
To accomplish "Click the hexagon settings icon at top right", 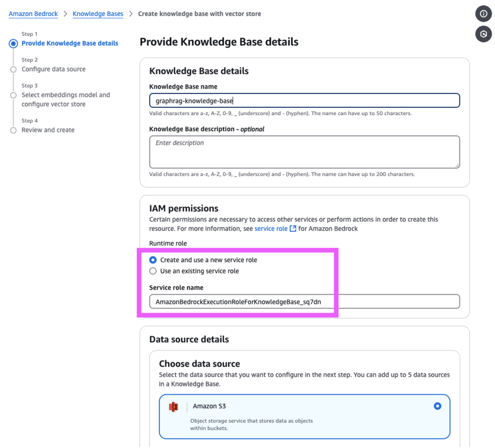I will (483, 34).
